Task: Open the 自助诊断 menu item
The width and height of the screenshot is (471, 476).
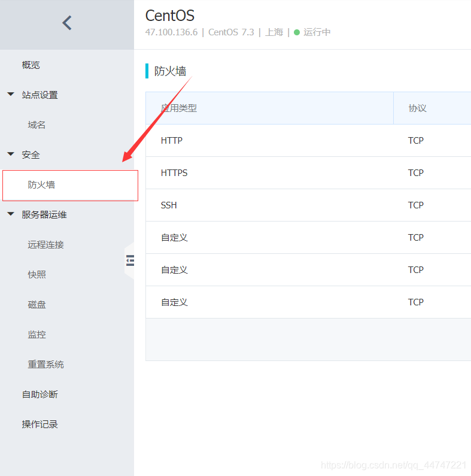Action: 39,395
